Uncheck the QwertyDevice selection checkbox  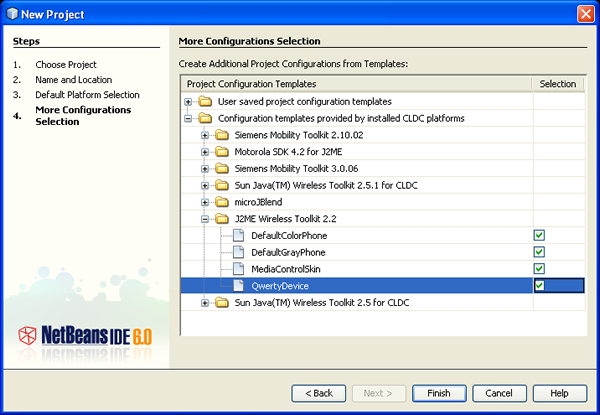click(x=539, y=286)
